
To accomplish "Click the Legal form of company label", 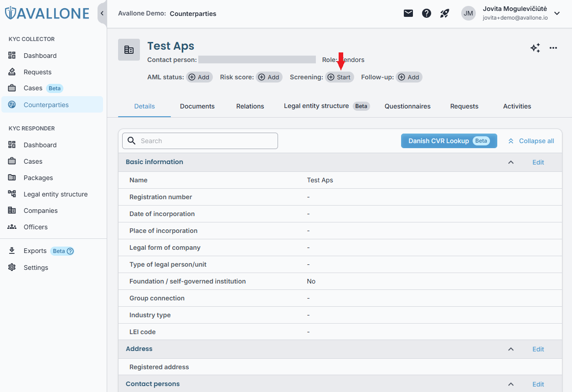I will pyautogui.click(x=165, y=248).
